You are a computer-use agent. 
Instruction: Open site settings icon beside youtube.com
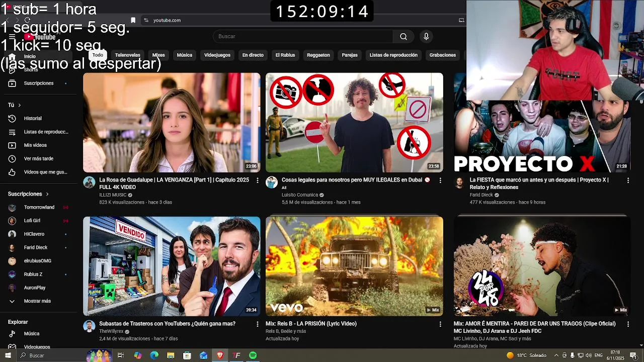tap(146, 20)
